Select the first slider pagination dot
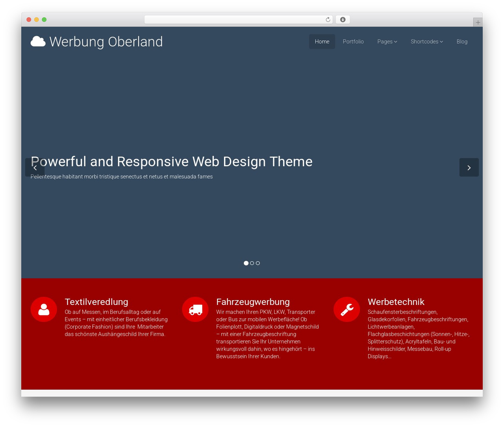 pos(246,263)
